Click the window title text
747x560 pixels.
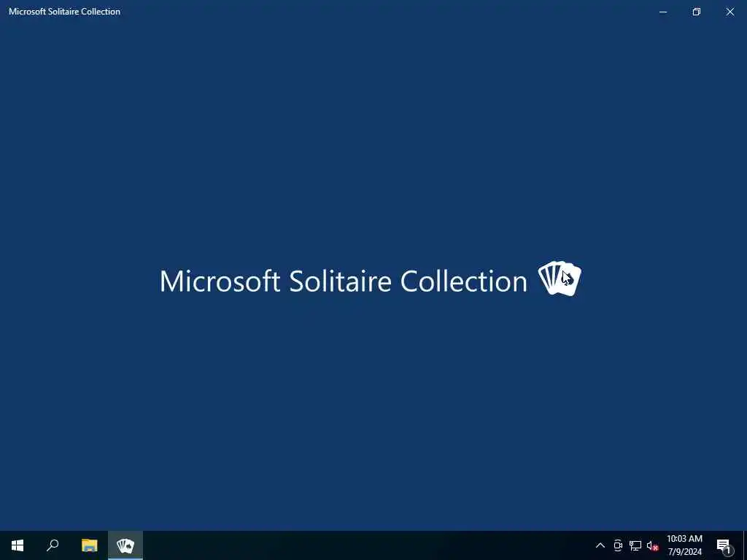[x=64, y=12]
